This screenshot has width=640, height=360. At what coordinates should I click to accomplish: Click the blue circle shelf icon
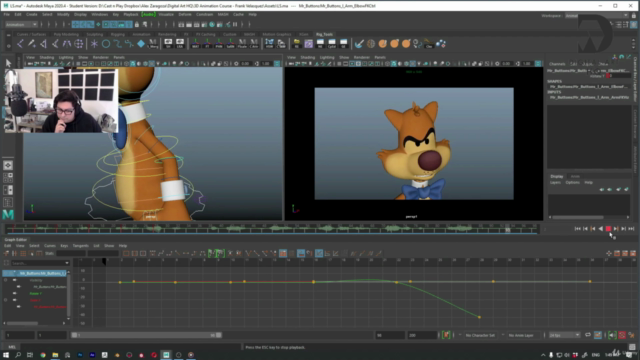106,44
